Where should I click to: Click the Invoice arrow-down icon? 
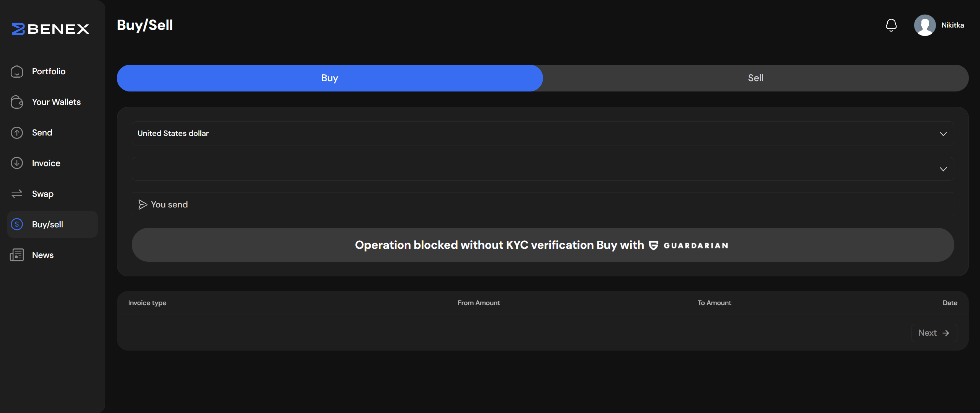click(x=17, y=163)
